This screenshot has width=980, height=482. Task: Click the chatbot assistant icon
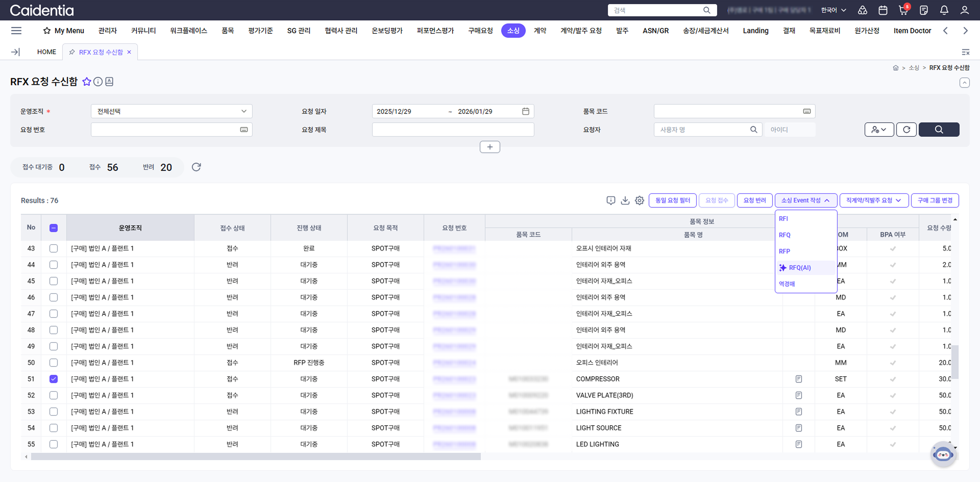[943, 454]
